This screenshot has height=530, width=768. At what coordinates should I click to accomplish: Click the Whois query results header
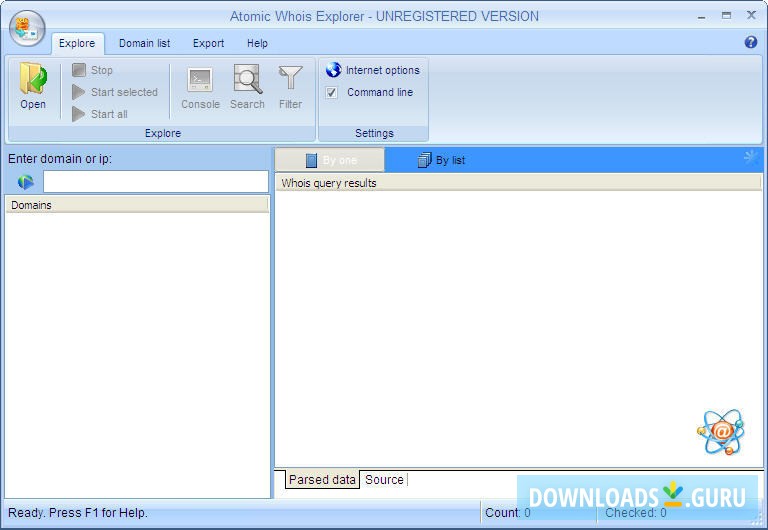tap(518, 183)
